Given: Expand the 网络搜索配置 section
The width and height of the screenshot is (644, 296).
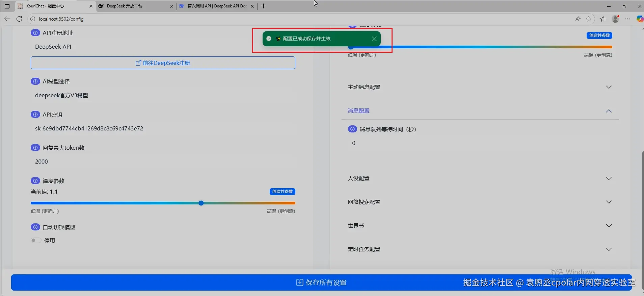Looking at the screenshot, I should tap(480, 202).
